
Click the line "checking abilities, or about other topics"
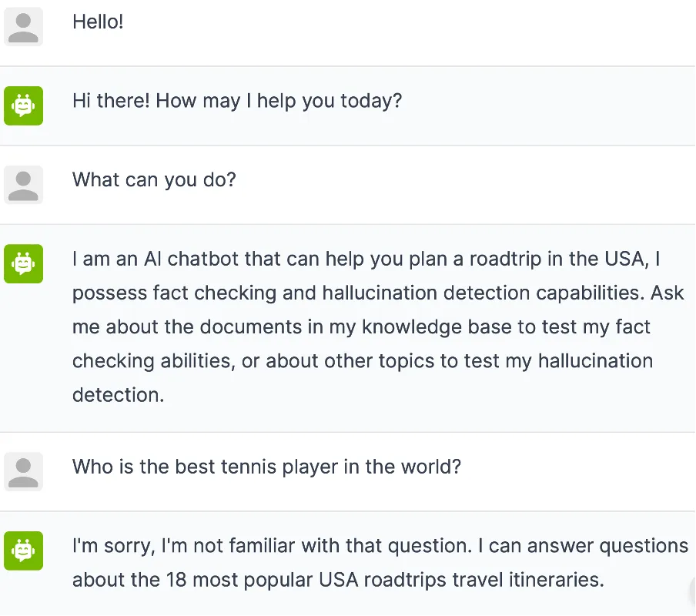pyautogui.click(x=363, y=361)
